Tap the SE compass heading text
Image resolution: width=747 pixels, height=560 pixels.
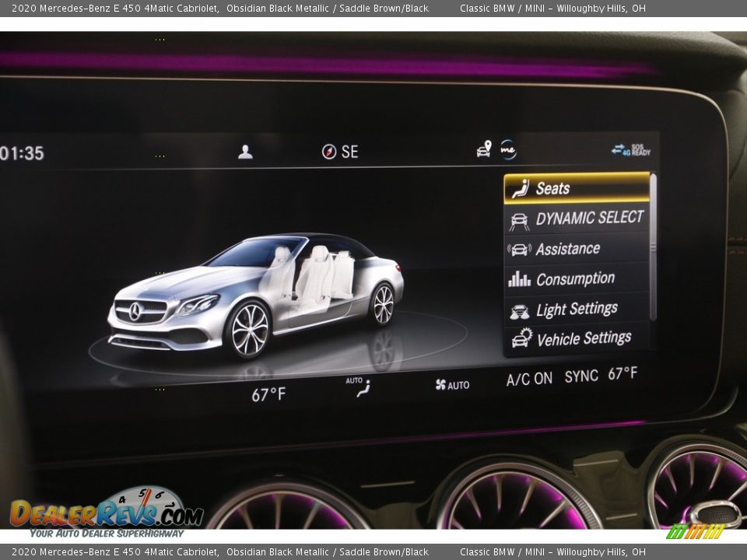(349, 152)
